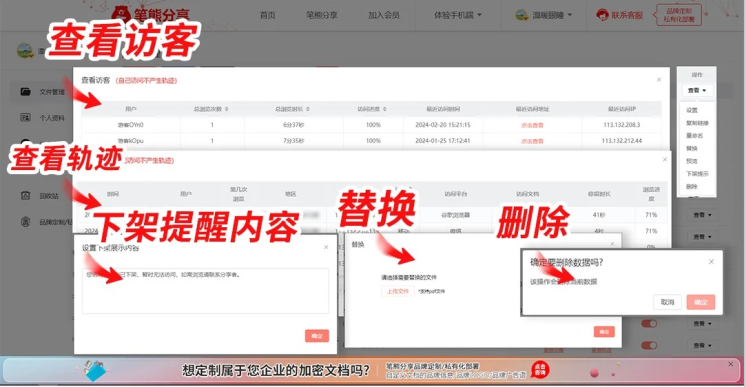Close the 查看访客 dialog
746x387 pixels.
click(x=659, y=79)
